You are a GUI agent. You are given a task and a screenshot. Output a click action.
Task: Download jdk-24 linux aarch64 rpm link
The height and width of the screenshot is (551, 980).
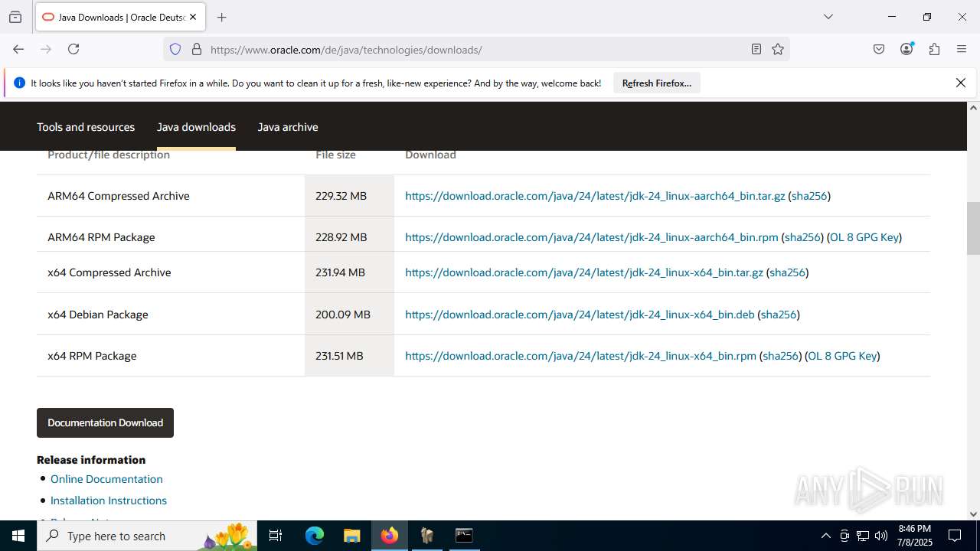pyautogui.click(x=592, y=237)
